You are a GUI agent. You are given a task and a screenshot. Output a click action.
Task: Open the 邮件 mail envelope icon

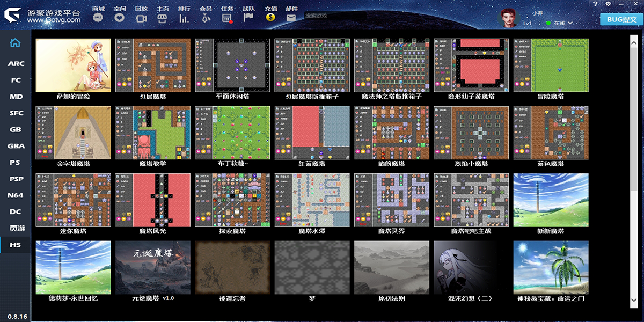[x=291, y=18]
